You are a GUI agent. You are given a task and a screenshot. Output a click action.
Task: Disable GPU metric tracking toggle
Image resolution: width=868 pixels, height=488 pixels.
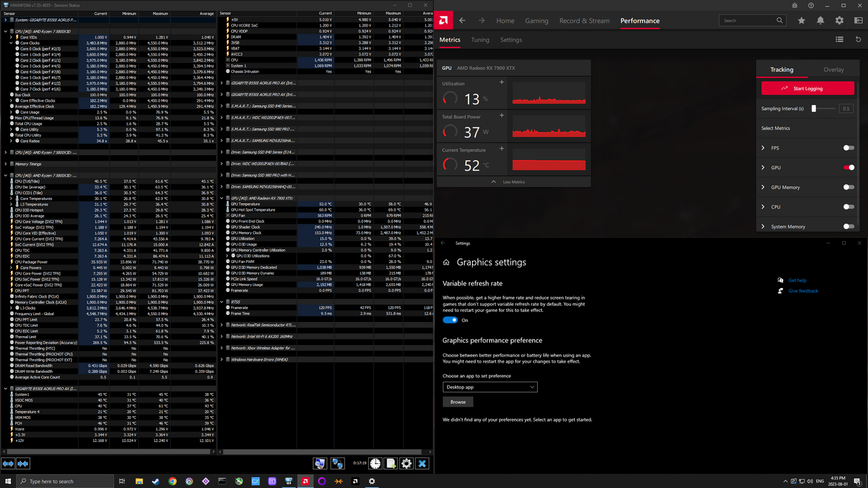[x=848, y=167]
